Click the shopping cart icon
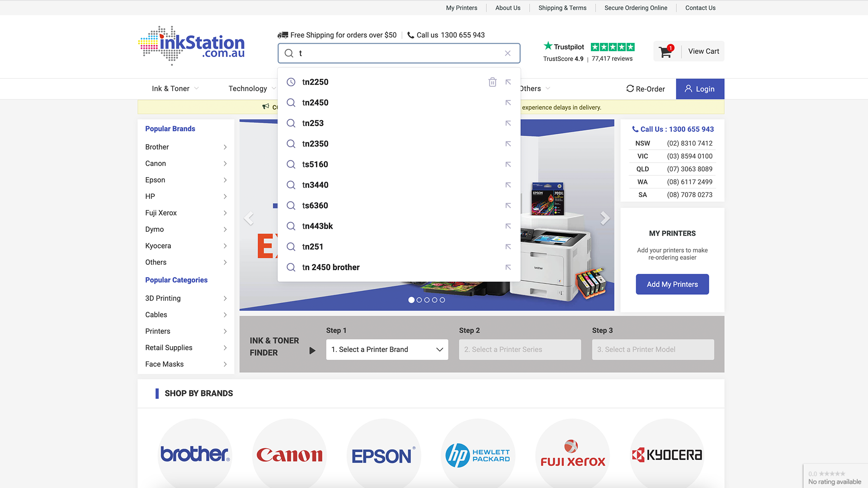The height and width of the screenshot is (488, 868). pos(665,52)
